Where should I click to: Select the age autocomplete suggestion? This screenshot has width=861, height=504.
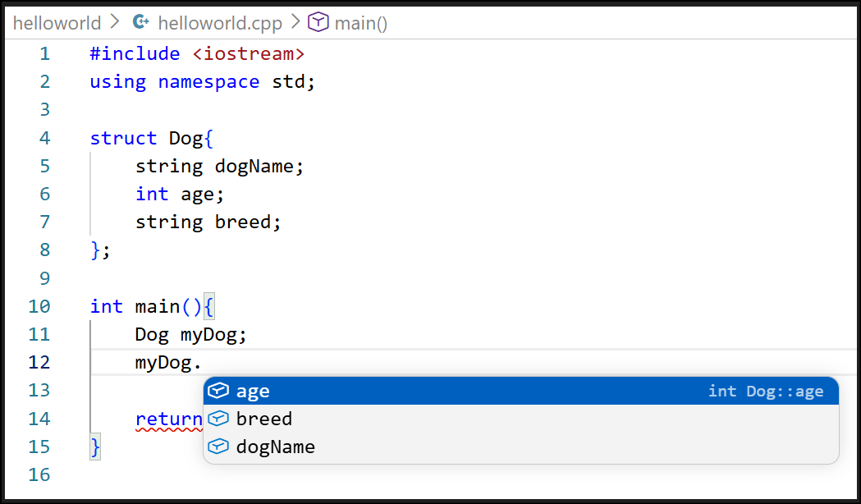tap(253, 392)
